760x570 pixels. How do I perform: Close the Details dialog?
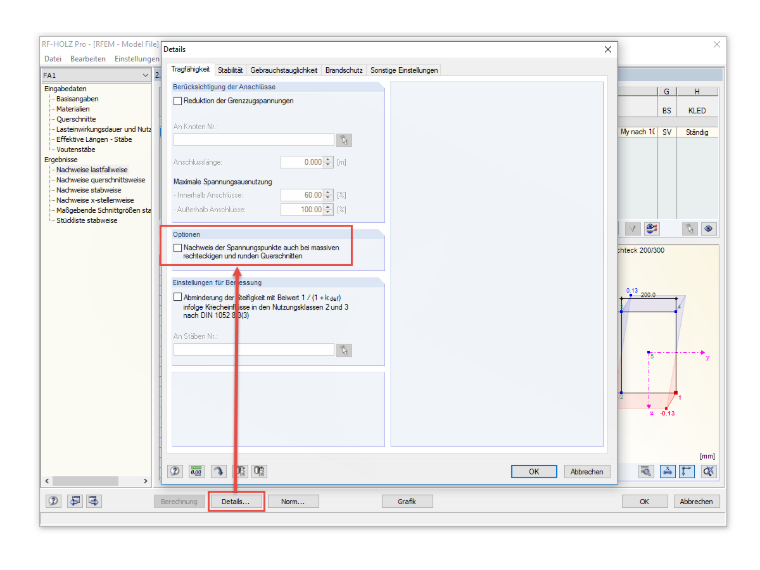pos(608,49)
